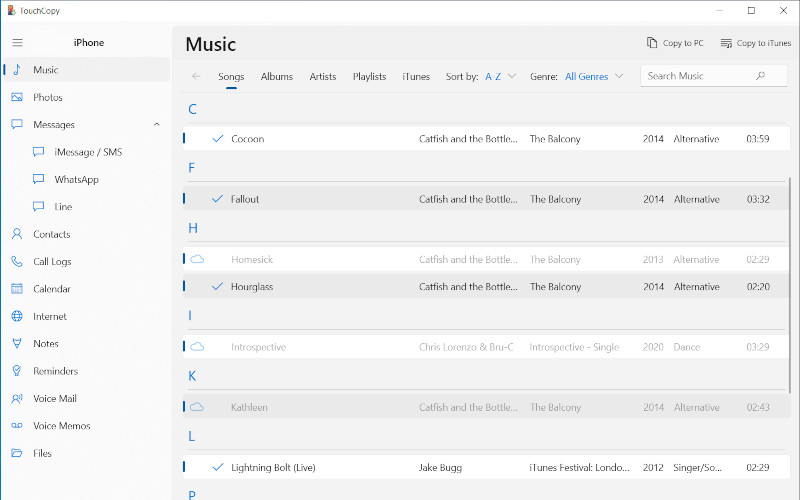Click the Photos picture icon
The width and height of the screenshot is (800, 500).
17,97
